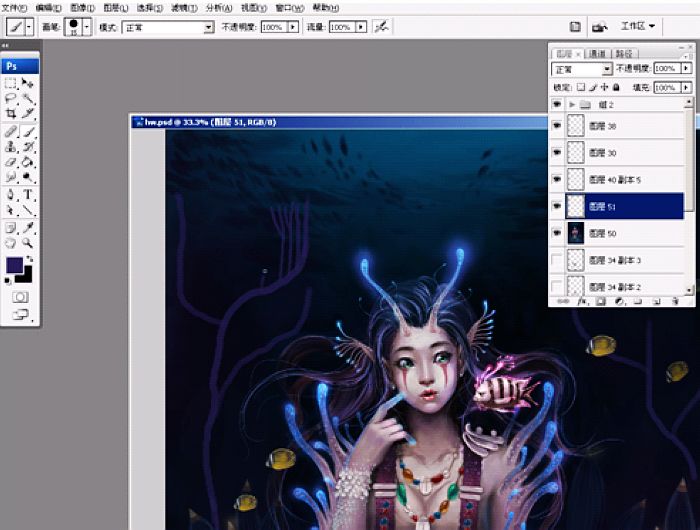Select the Zoom tool
Screen dimensions: 700x530
(28, 243)
